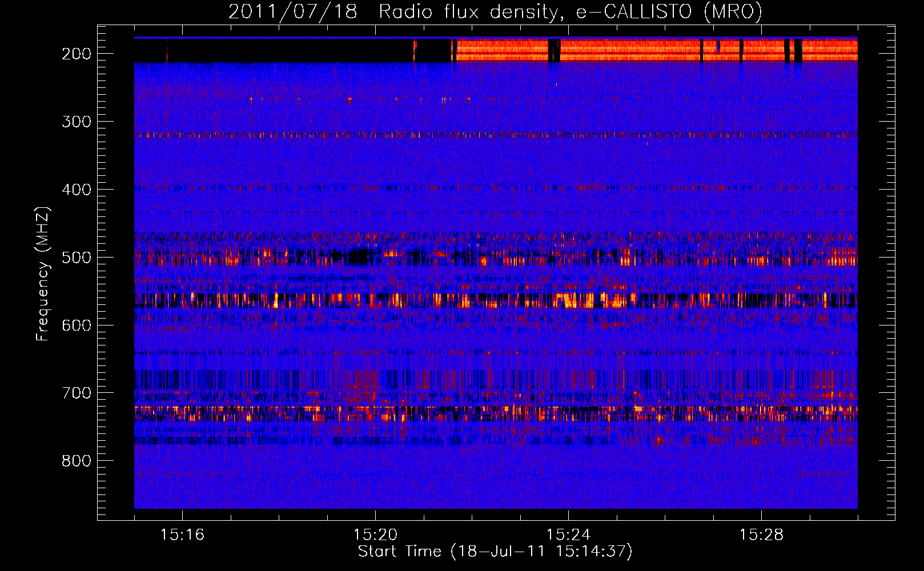Click the 'Start Time (18-Jul-11 15:14:37)' label
This screenshot has height=571, width=924.
(x=495, y=552)
